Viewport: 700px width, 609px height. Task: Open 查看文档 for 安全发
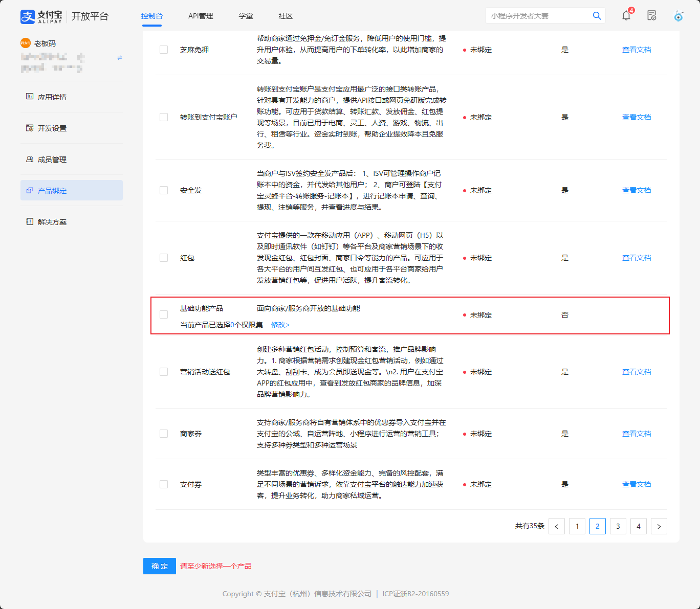coord(636,190)
